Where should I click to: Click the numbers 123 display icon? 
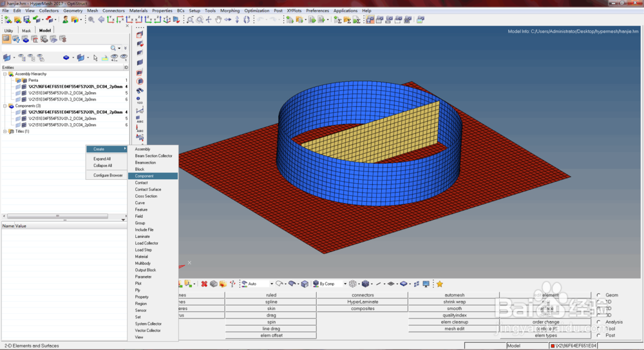140,100
